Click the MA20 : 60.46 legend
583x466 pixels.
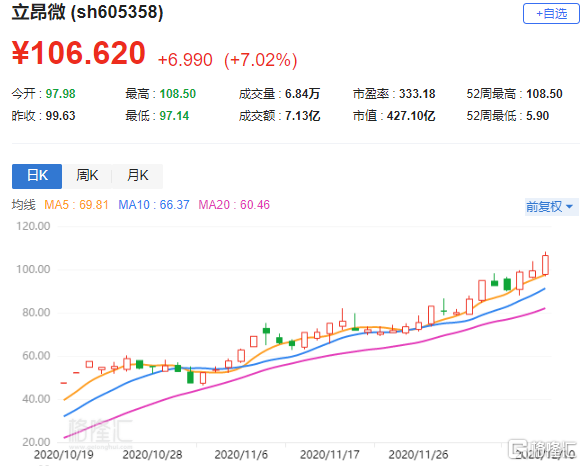(234, 205)
